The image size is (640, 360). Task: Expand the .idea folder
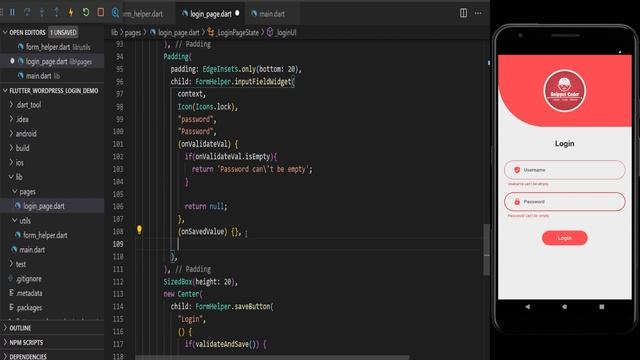pyautogui.click(x=20, y=119)
